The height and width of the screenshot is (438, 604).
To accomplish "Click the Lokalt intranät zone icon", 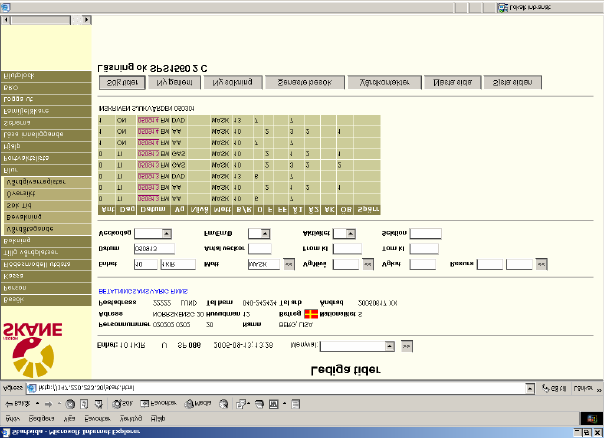I will pos(502,7).
